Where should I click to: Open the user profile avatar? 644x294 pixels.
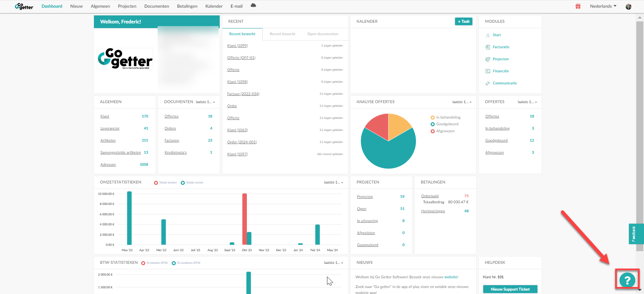629,6
